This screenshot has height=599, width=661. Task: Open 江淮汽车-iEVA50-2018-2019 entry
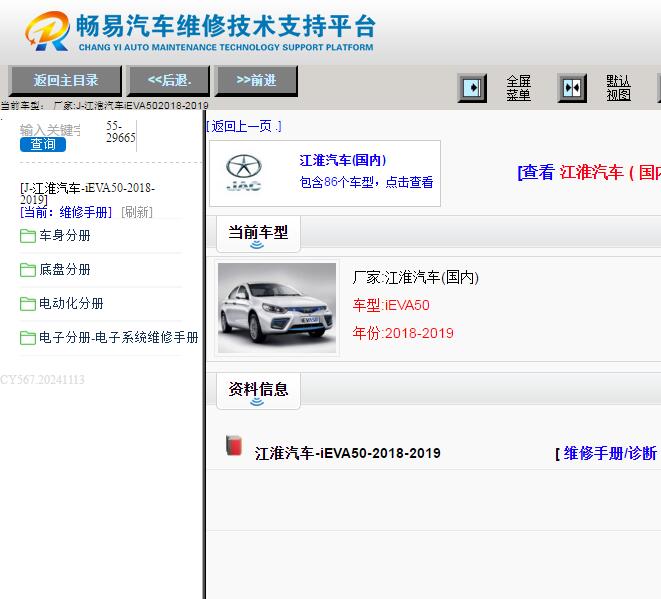(x=347, y=453)
